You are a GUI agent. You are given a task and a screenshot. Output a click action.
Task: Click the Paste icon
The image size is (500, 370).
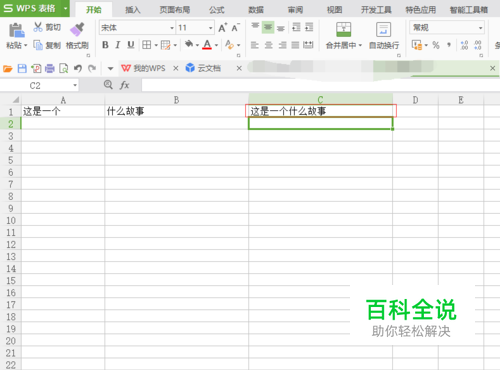[x=16, y=31]
